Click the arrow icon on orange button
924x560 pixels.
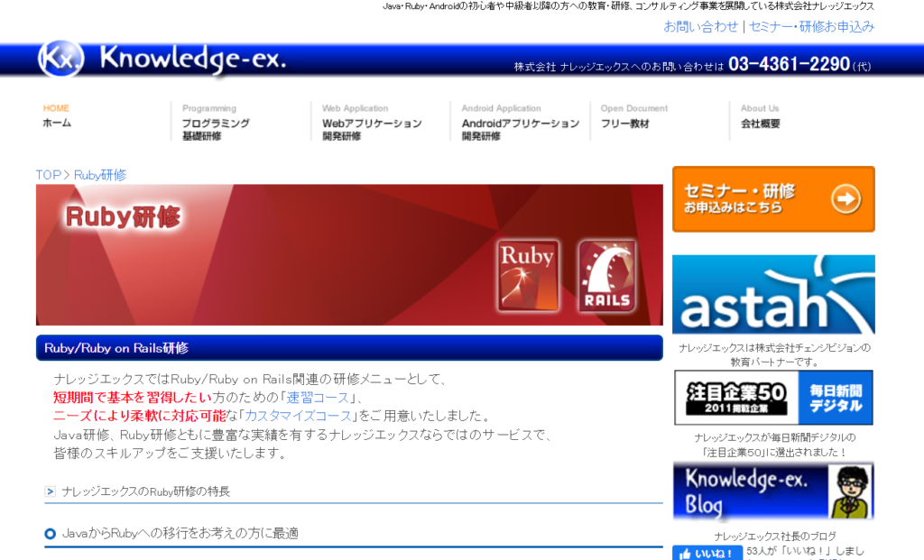(x=845, y=199)
